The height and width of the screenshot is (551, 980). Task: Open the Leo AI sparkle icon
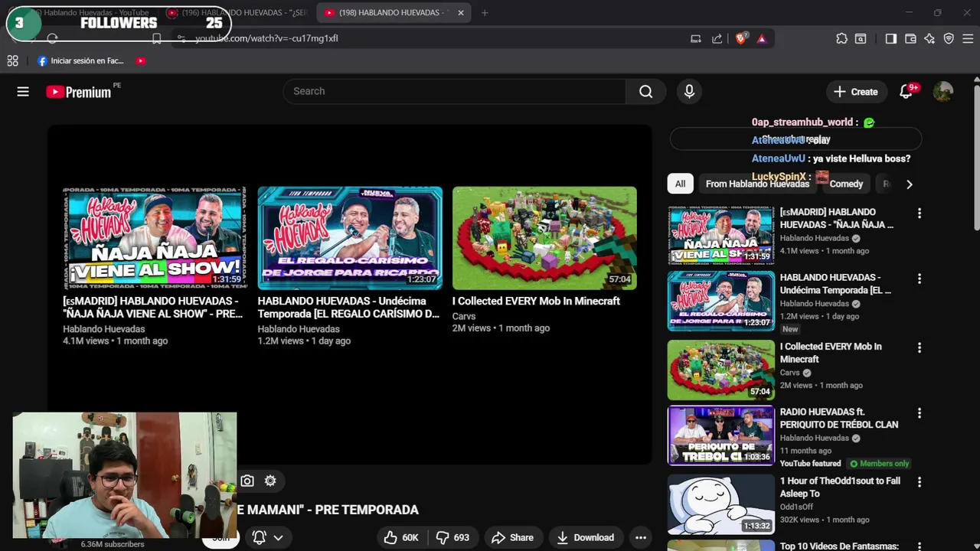tap(929, 38)
